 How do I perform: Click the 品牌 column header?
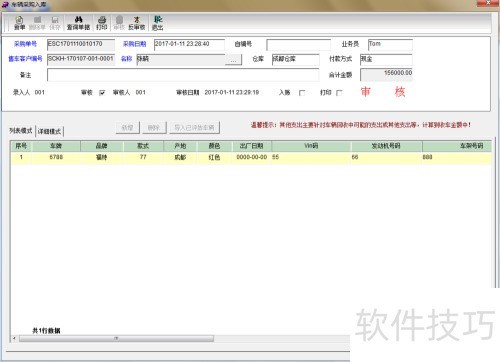pos(102,146)
